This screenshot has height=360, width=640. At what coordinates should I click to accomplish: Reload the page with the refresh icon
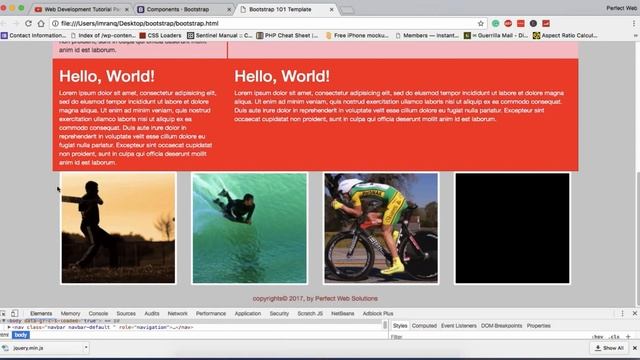(28, 23)
